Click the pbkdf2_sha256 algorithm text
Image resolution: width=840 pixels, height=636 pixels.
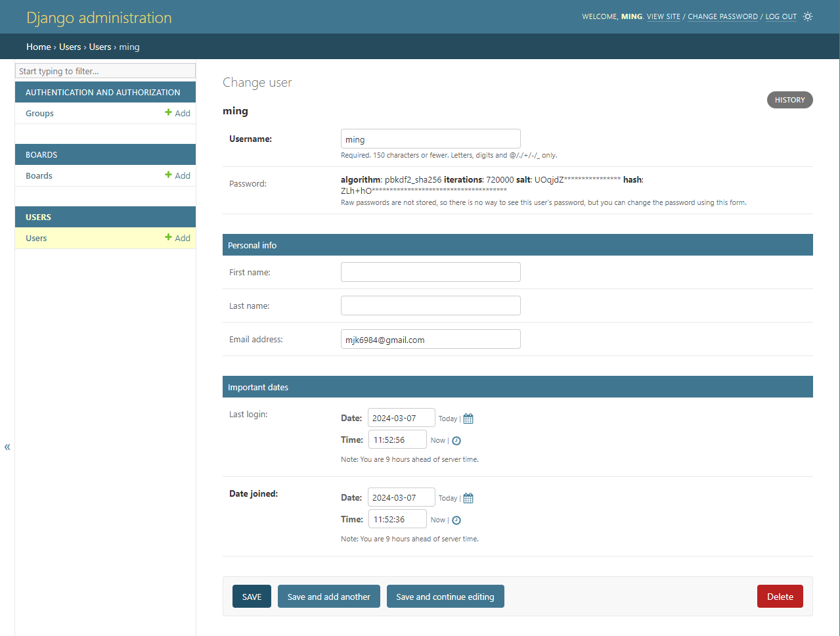pos(413,179)
